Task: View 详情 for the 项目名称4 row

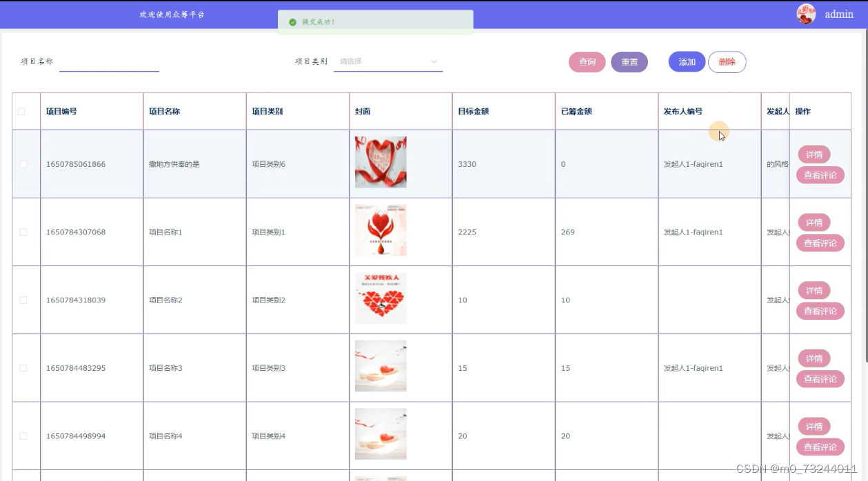Action: (x=814, y=427)
